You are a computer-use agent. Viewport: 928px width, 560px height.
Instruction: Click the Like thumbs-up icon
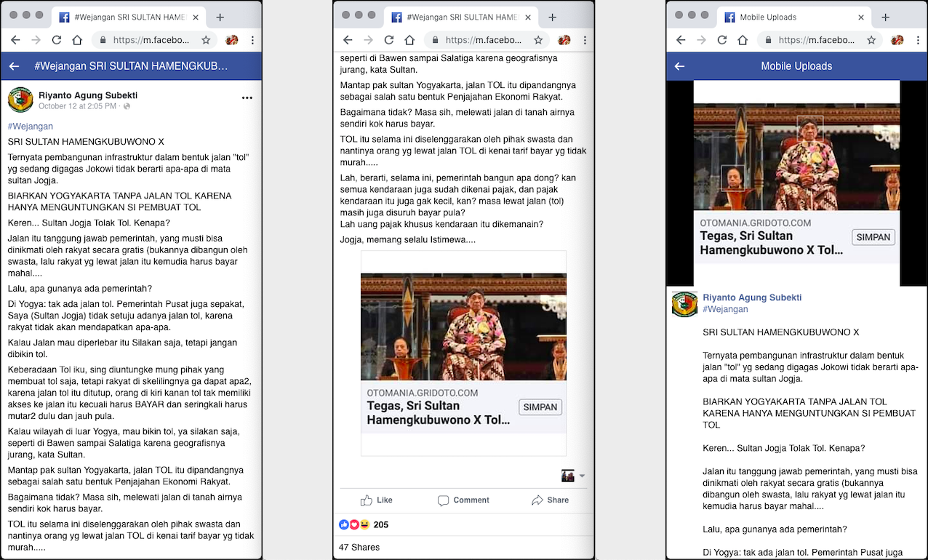click(367, 500)
